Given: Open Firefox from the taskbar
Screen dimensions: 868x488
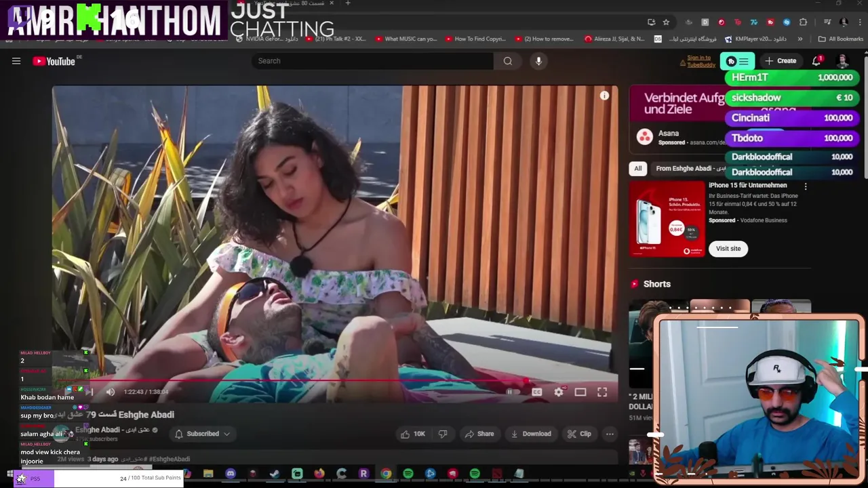Looking at the screenshot, I should coord(319,473).
